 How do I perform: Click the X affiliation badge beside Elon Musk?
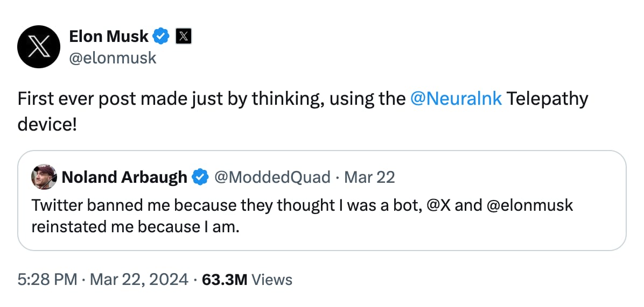coord(184,37)
